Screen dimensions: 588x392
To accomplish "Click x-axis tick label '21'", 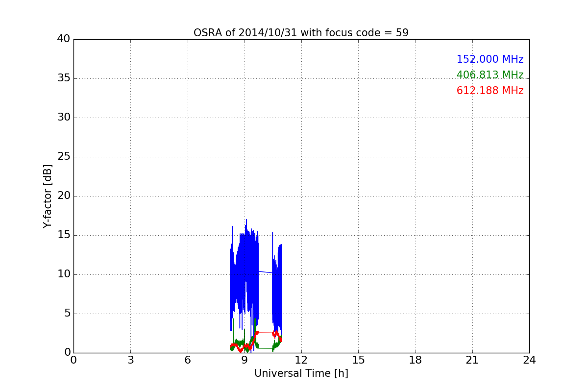I will pyautogui.click(x=472, y=360).
